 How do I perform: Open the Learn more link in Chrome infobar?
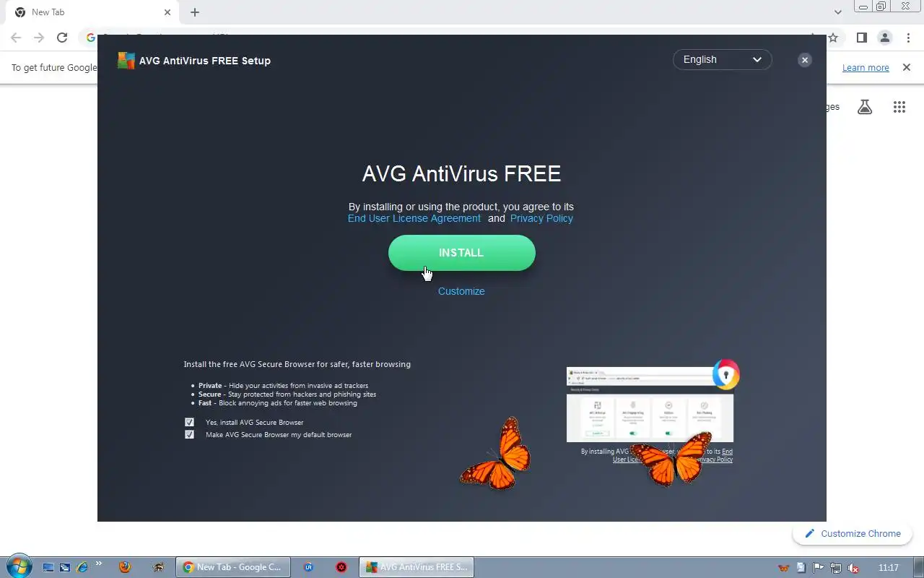[x=866, y=67]
